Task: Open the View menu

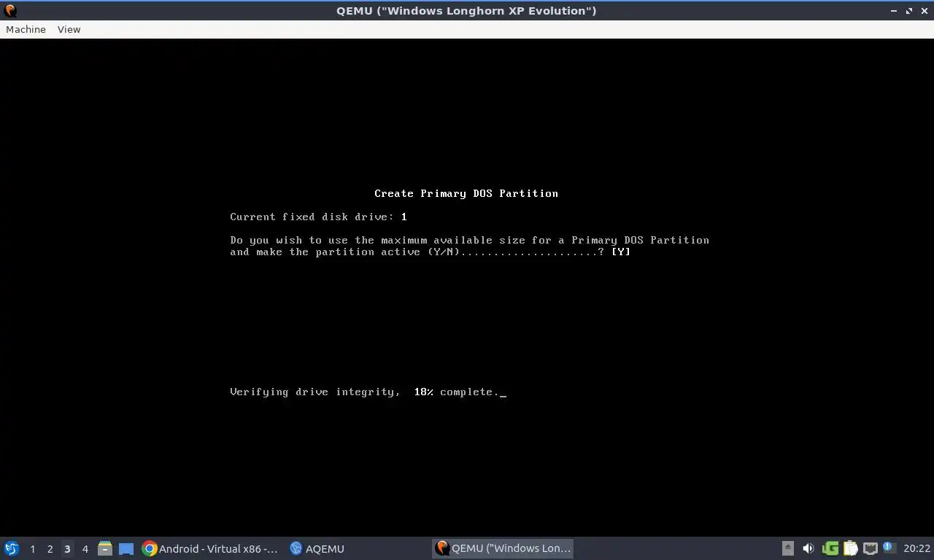Action: coord(69,29)
